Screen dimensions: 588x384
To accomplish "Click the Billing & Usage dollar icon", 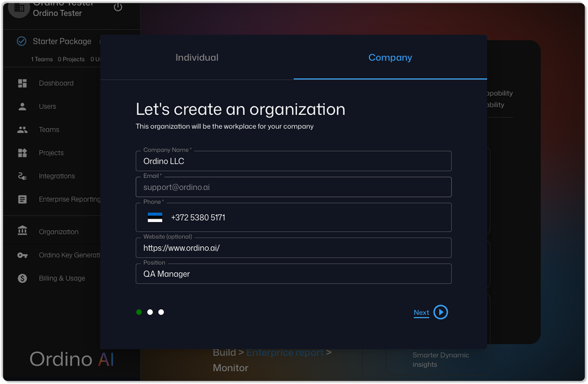I will [22, 278].
